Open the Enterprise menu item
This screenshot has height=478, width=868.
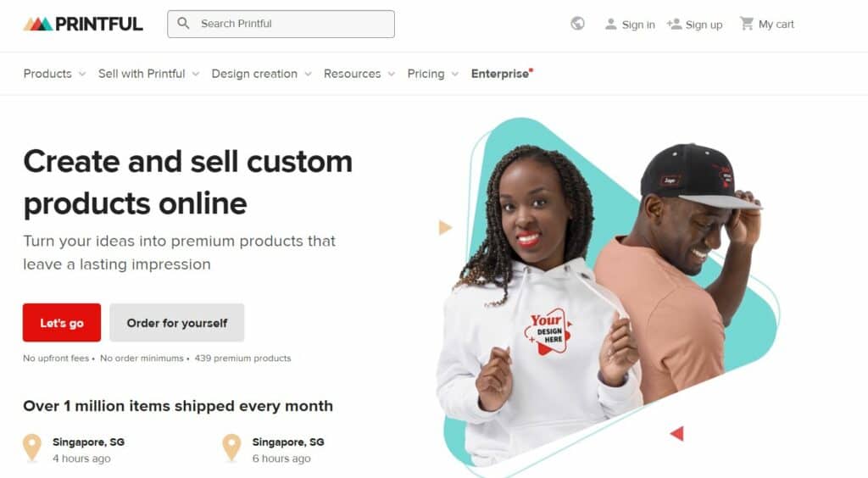pos(500,74)
